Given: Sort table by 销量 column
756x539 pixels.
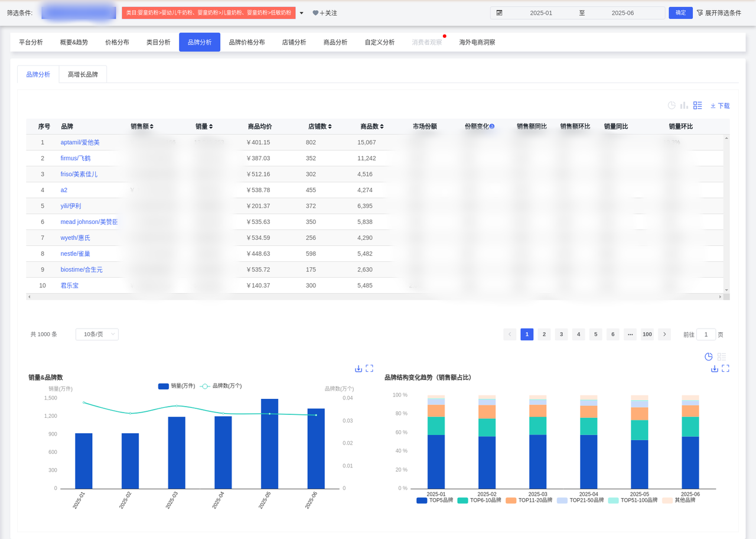Looking at the screenshot, I should (x=211, y=126).
